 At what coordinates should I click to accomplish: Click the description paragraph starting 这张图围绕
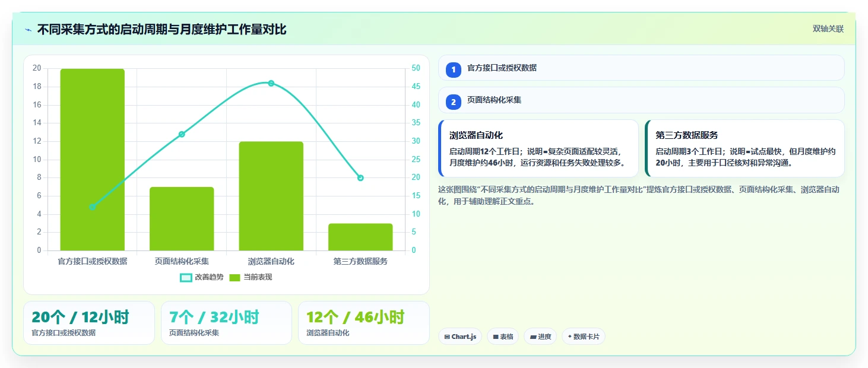point(639,195)
